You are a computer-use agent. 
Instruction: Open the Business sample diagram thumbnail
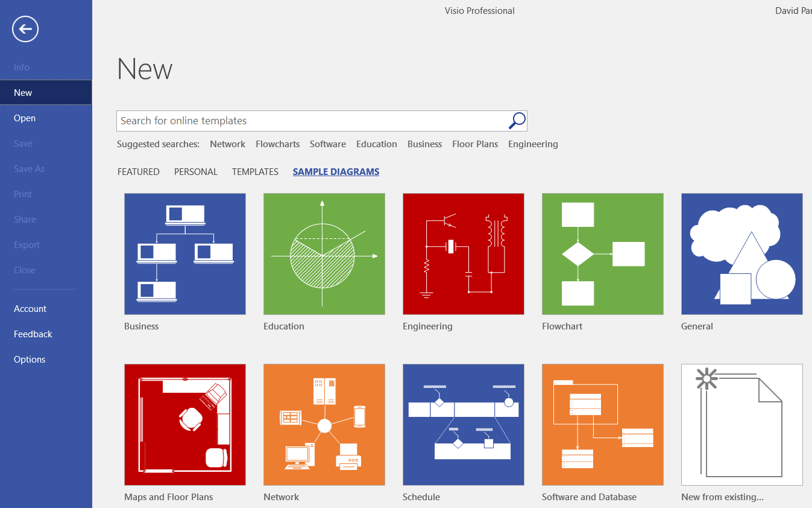[x=185, y=254]
